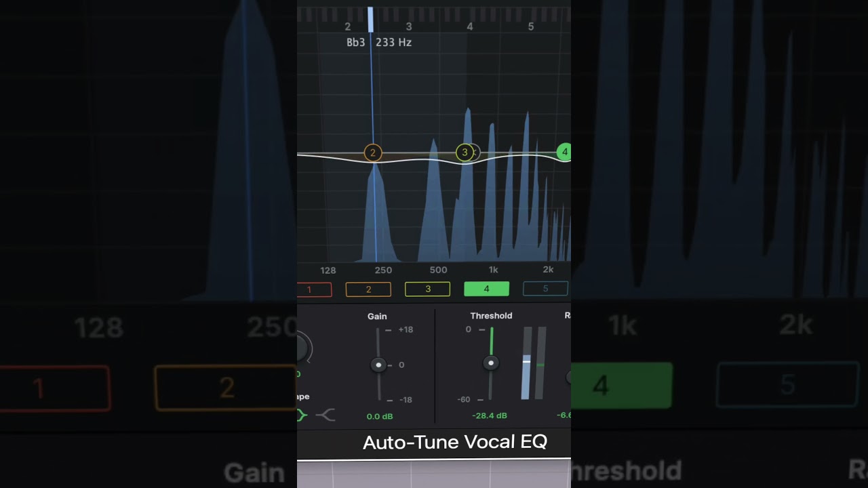
Task: Click the 1k frequency axis label
Action: (493, 270)
